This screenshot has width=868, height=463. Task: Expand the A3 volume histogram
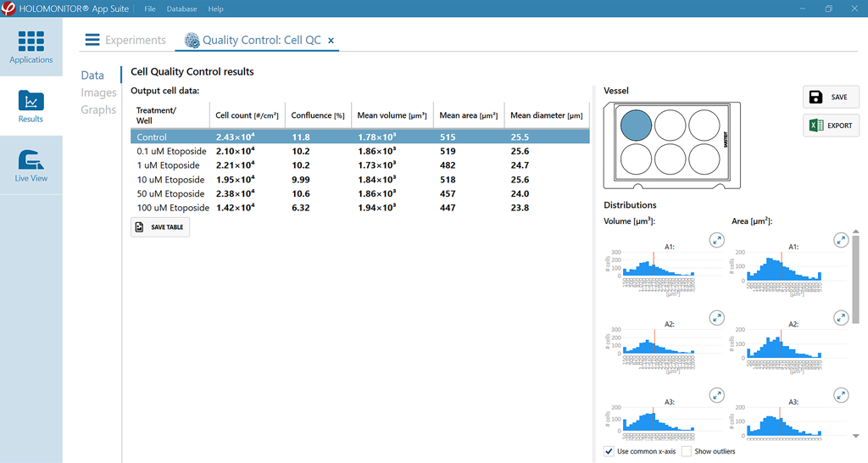[717, 395]
